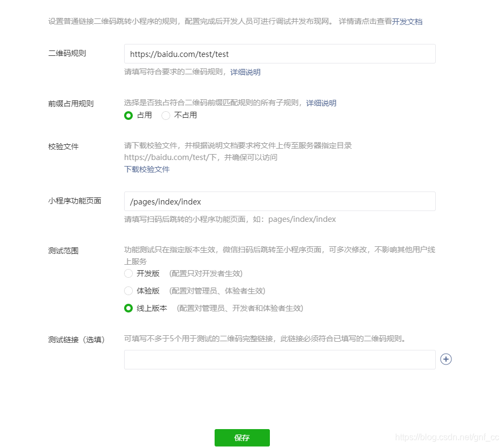Click the /pages/index/index page input field
Image resolution: width=504 pixels, height=447 pixels.
point(280,201)
